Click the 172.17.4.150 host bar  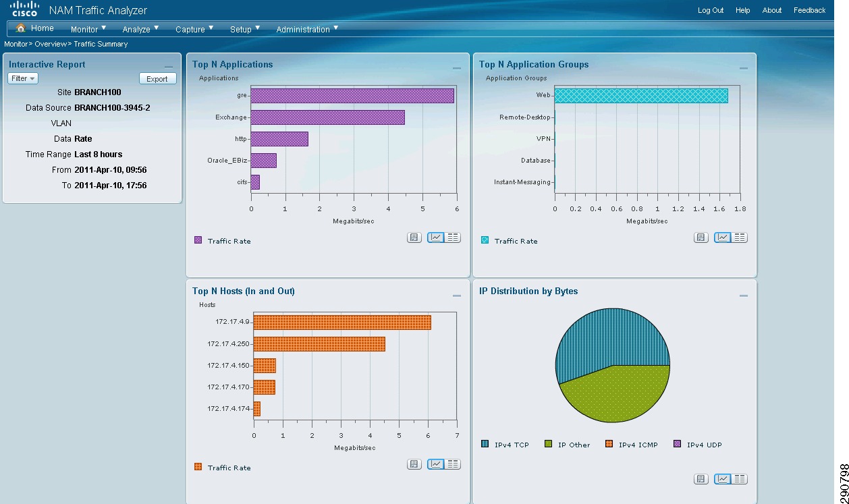point(265,366)
